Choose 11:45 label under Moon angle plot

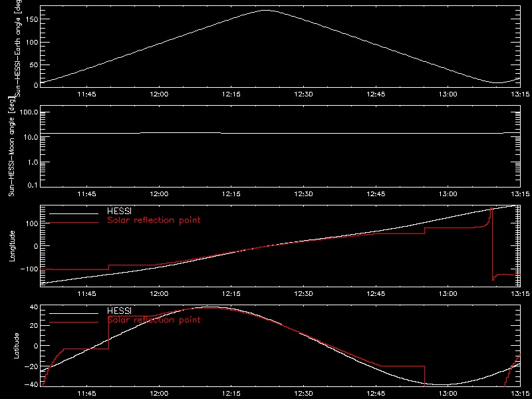tap(87, 194)
